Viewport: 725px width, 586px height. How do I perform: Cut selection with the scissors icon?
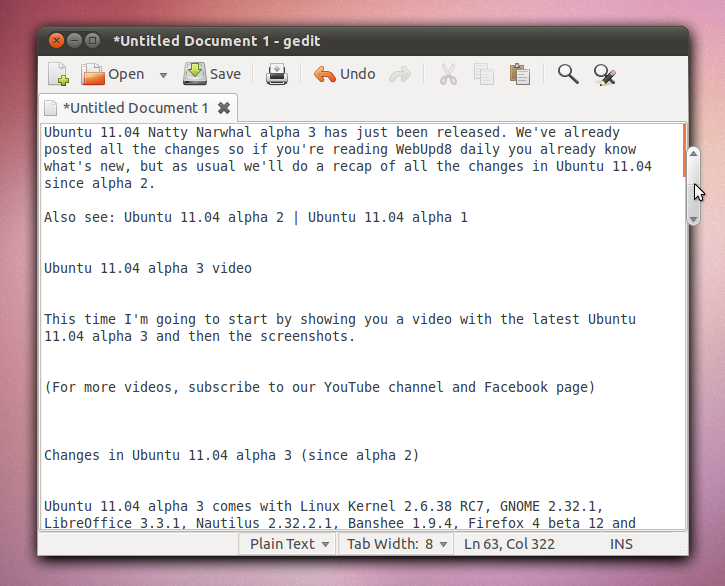point(448,74)
